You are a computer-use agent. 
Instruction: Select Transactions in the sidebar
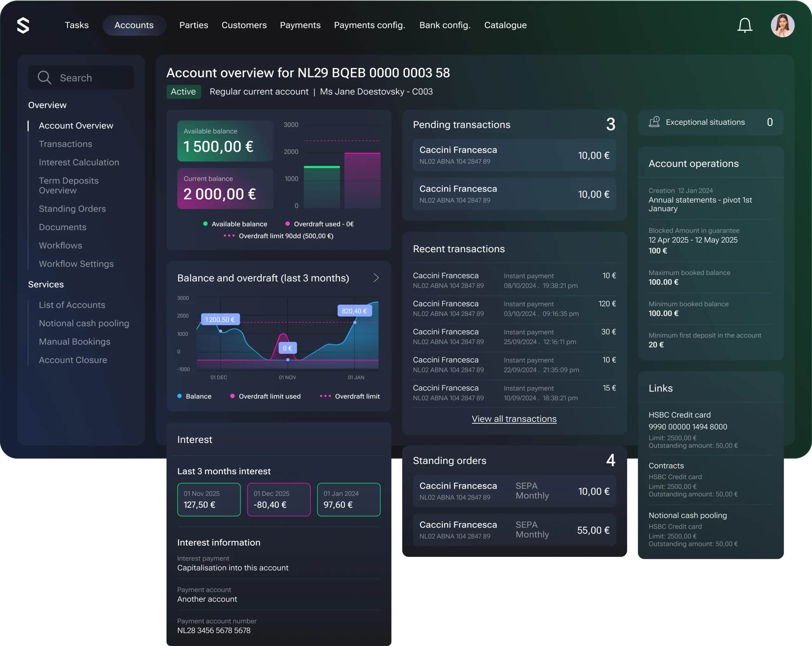pos(66,144)
